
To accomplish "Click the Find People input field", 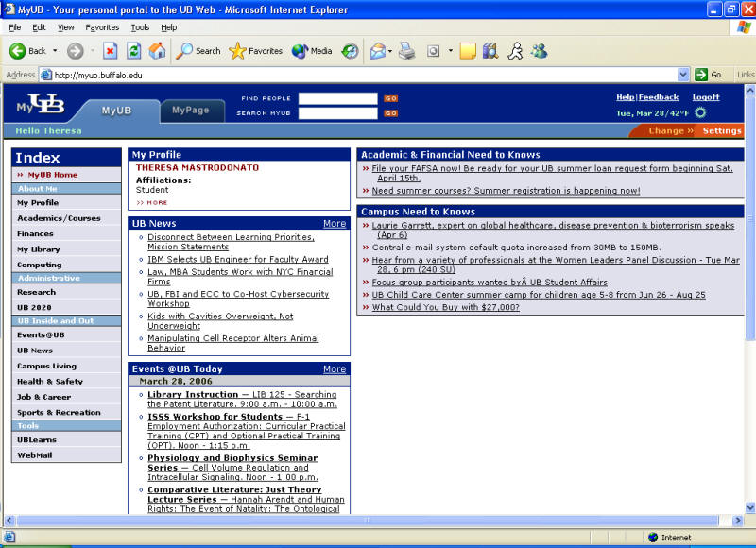I will (x=338, y=98).
